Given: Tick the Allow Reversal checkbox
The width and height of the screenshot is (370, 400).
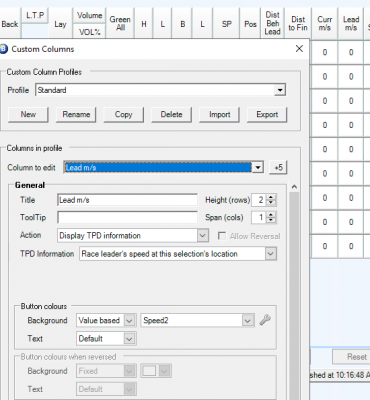Looking at the screenshot, I should [221, 236].
